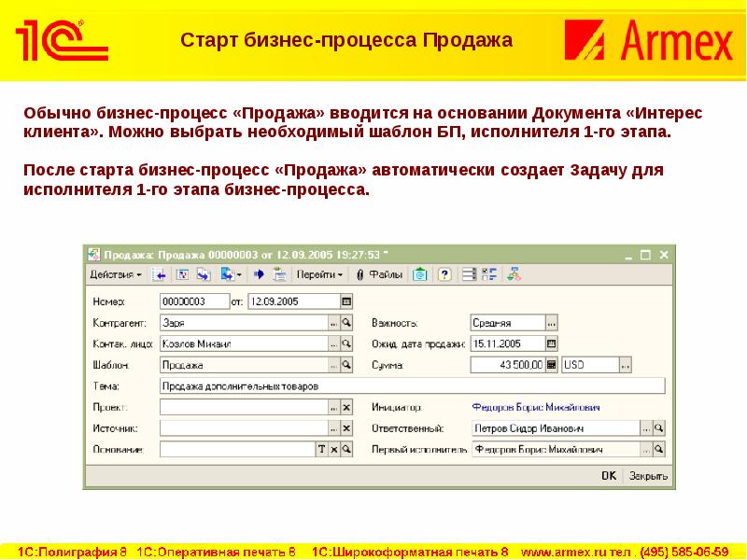
Task: Click the T type button in Основание
Action: tap(321, 450)
